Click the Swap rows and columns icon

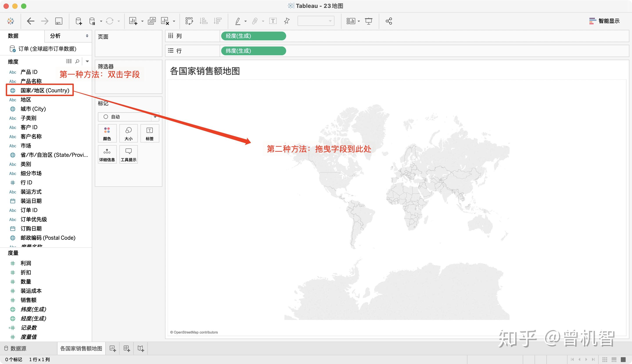pos(189,21)
